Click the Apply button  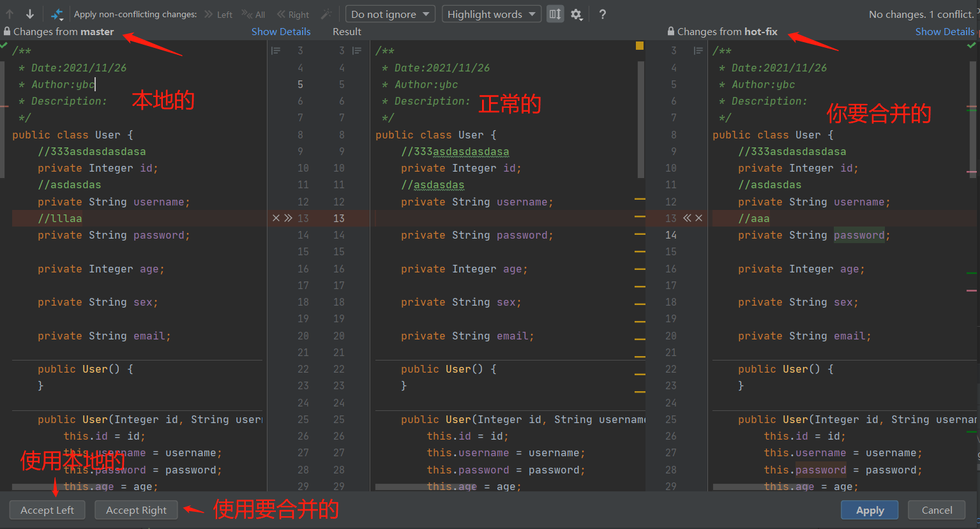tap(870, 510)
